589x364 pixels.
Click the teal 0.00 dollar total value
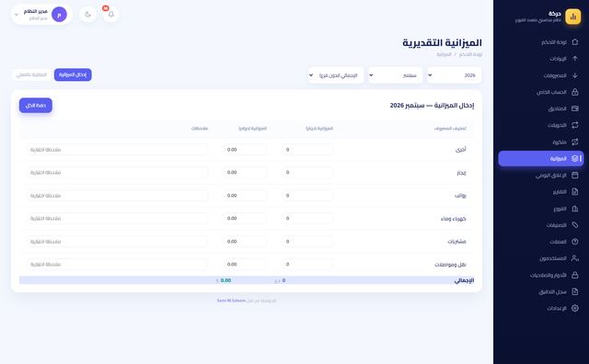tap(225, 280)
